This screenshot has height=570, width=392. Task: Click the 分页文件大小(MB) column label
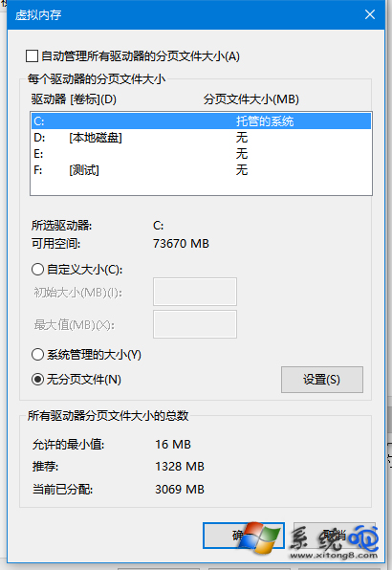point(251,99)
